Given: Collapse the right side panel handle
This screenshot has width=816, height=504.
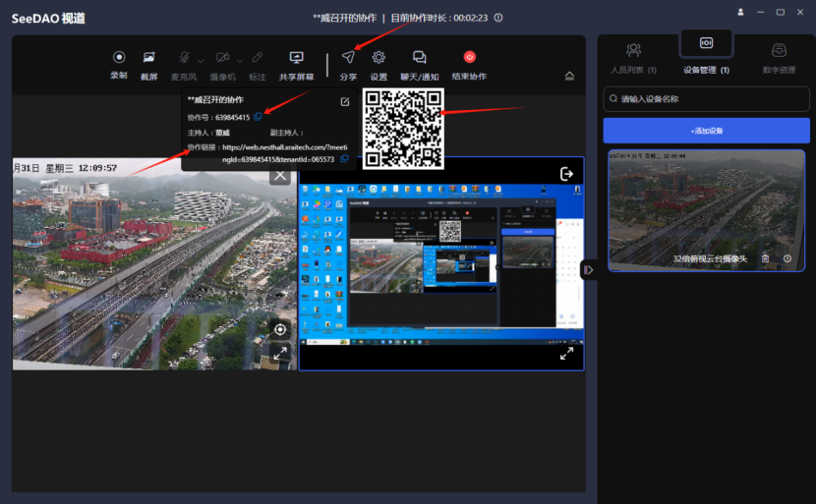Looking at the screenshot, I should pyautogui.click(x=589, y=269).
